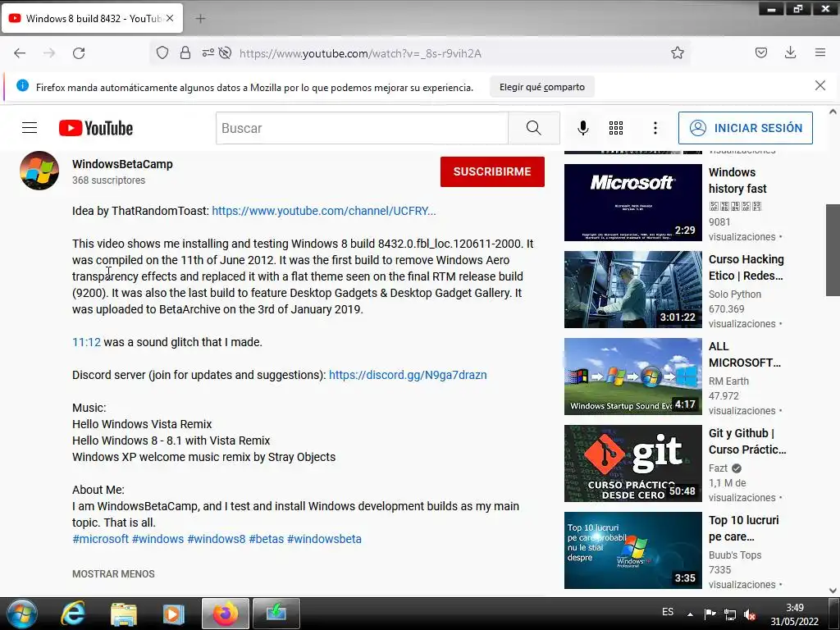Click the scrollbar down arrow
The image size is (840, 630).
click(833, 591)
